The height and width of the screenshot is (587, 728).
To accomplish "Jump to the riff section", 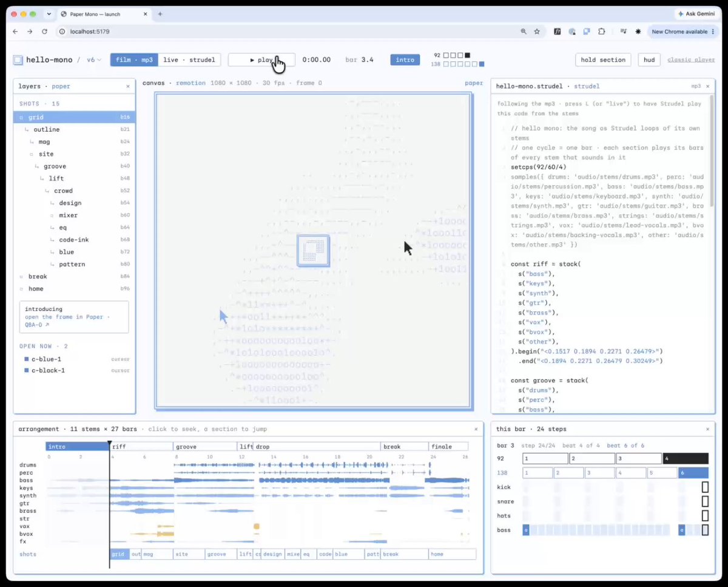I will (x=142, y=446).
